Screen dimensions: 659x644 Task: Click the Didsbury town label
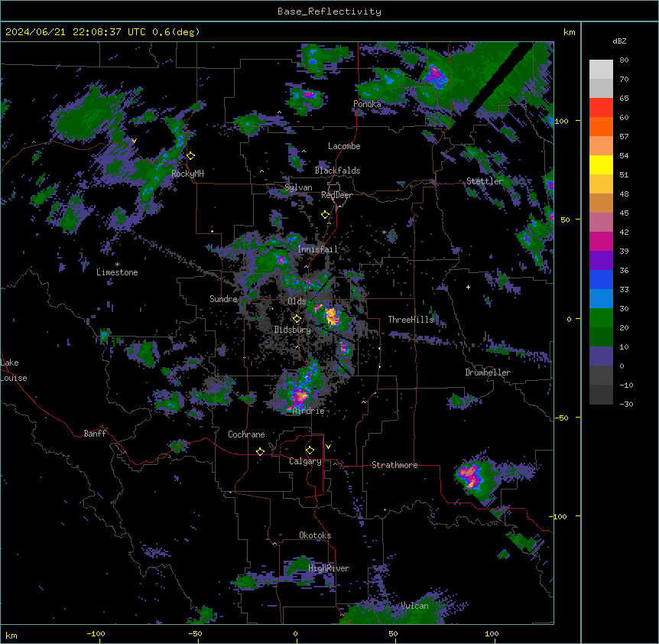point(293,330)
